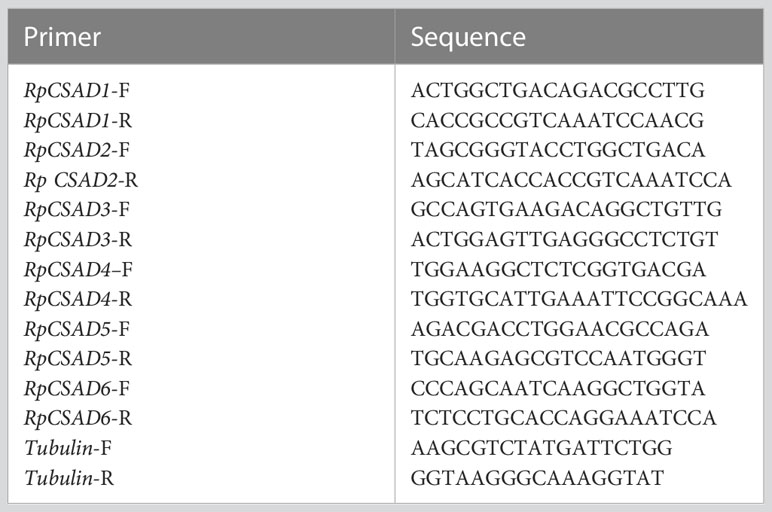This screenshot has width=772, height=512.
Task: Click the RpCSAD5-F primer label
Action: (77, 329)
